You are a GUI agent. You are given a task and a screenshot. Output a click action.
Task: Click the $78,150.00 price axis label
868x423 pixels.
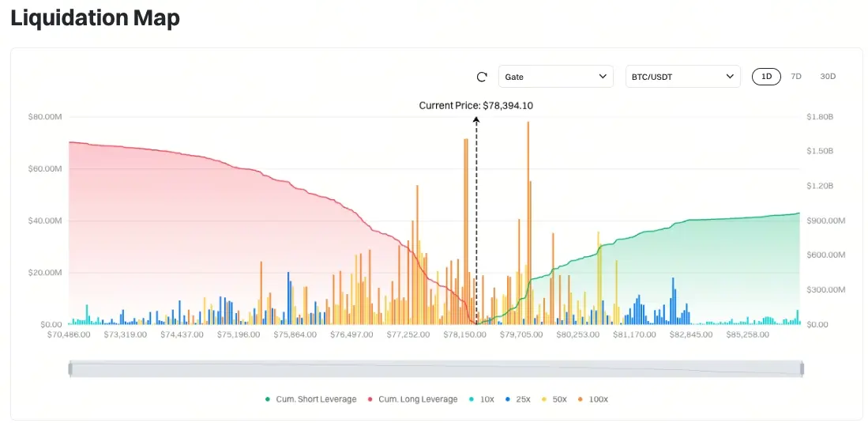(464, 335)
